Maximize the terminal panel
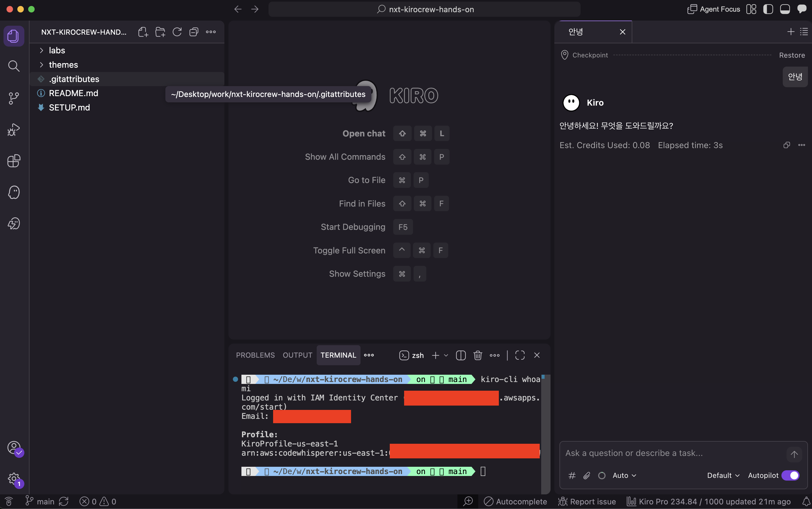The height and width of the screenshot is (509, 812). pyautogui.click(x=520, y=355)
